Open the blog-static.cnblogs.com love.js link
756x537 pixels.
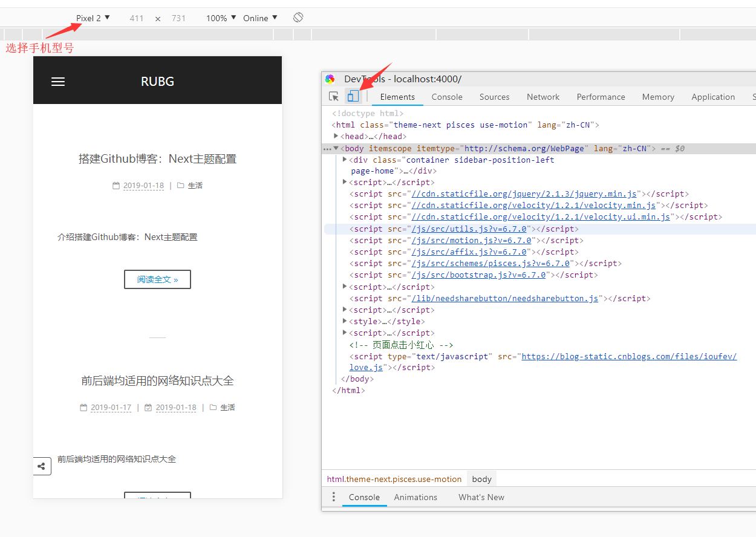point(629,357)
